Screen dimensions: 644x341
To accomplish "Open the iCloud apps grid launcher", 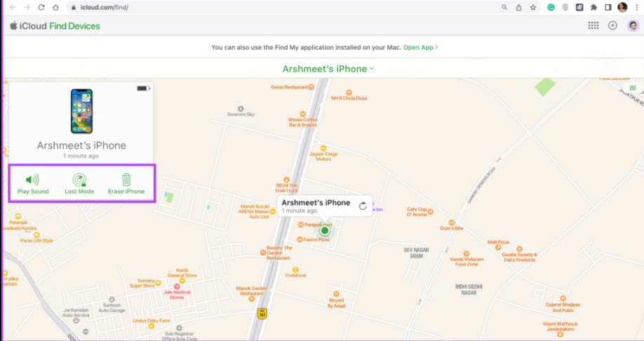I will point(593,25).
